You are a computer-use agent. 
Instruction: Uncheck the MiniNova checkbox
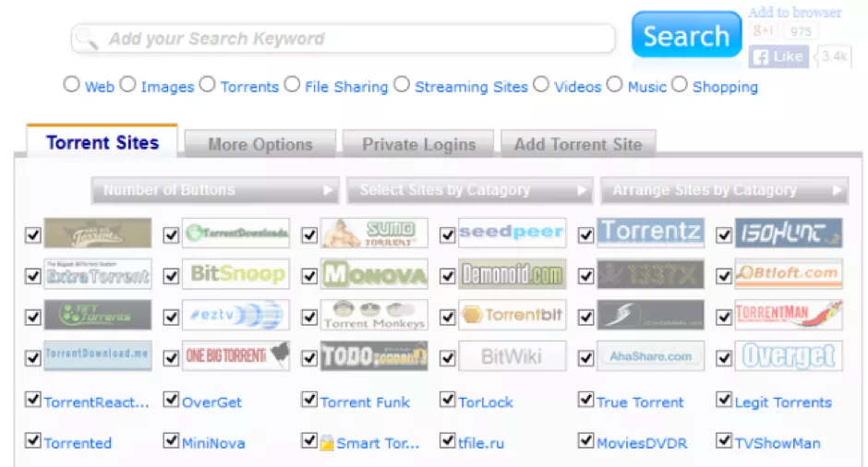click(x=171, y=440)
